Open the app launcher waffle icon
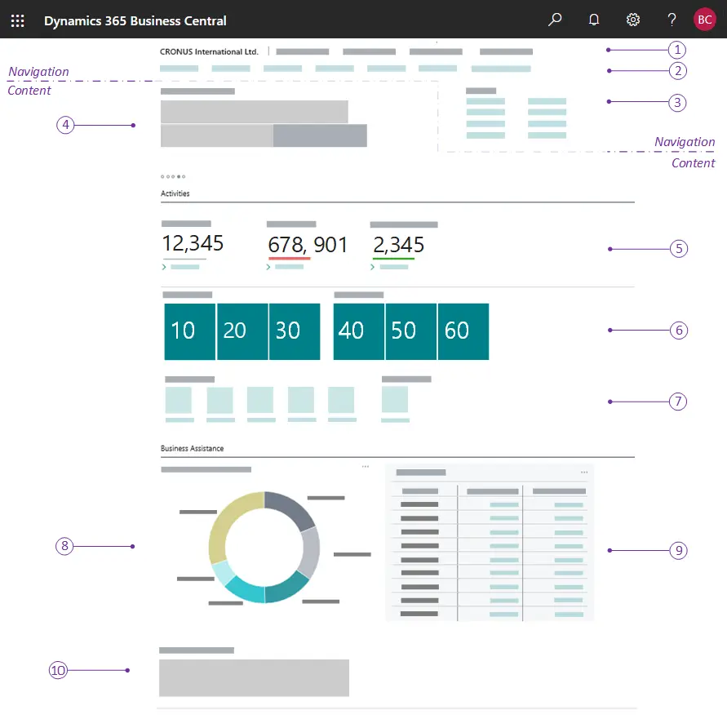This screenshot has height=728, width=727. pyautogui.click(x=17, y=20)
